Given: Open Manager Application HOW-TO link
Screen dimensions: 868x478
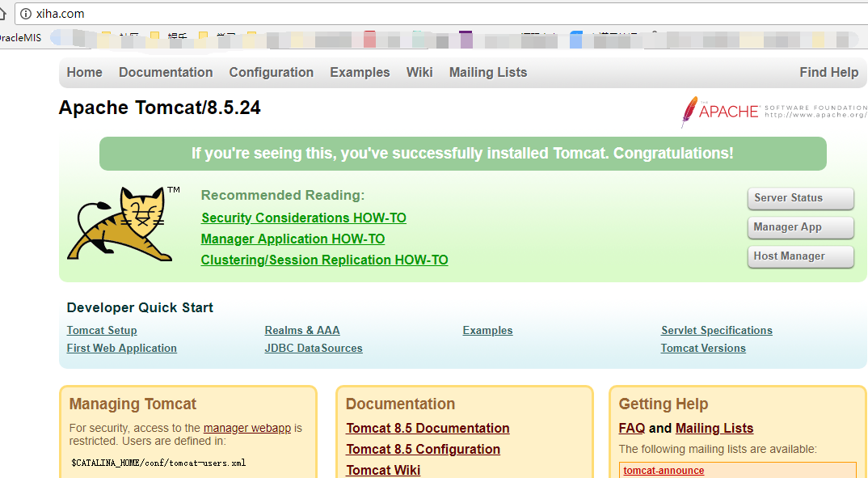Looking at the screenshot, I should click(x=293, y=239).
